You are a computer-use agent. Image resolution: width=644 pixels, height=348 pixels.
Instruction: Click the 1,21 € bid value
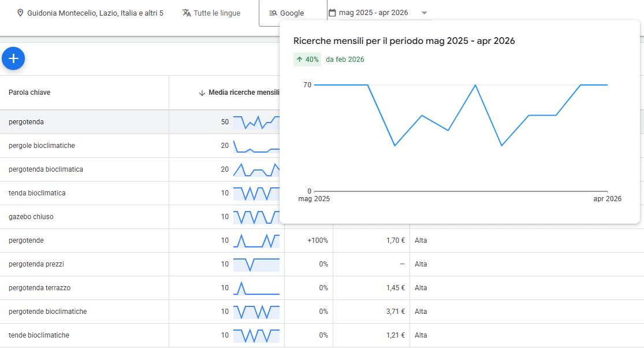[395, 335]
